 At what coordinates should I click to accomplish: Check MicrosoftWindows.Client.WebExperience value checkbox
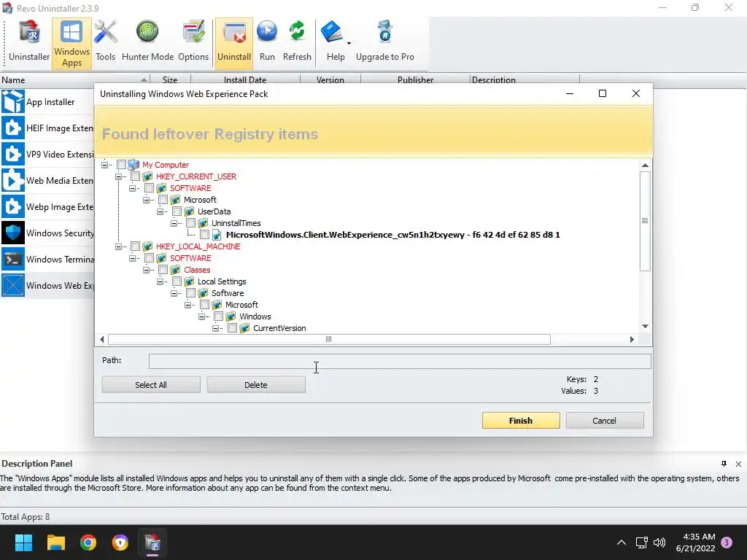point(204,235)
